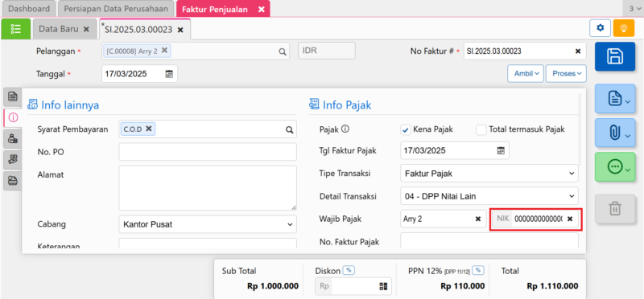The image size is (644, 299).
Task: Click into the No. PO input field
Action: pos(208,152)
